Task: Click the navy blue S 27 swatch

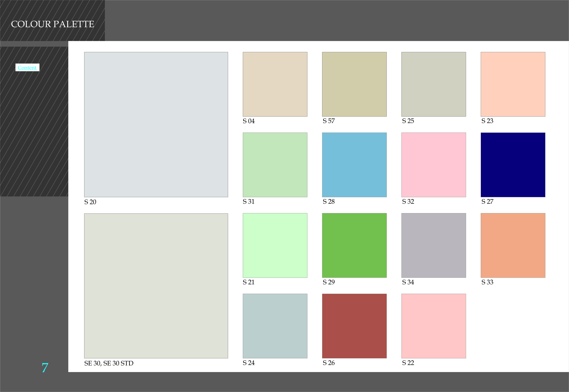Action: [513, 165]
